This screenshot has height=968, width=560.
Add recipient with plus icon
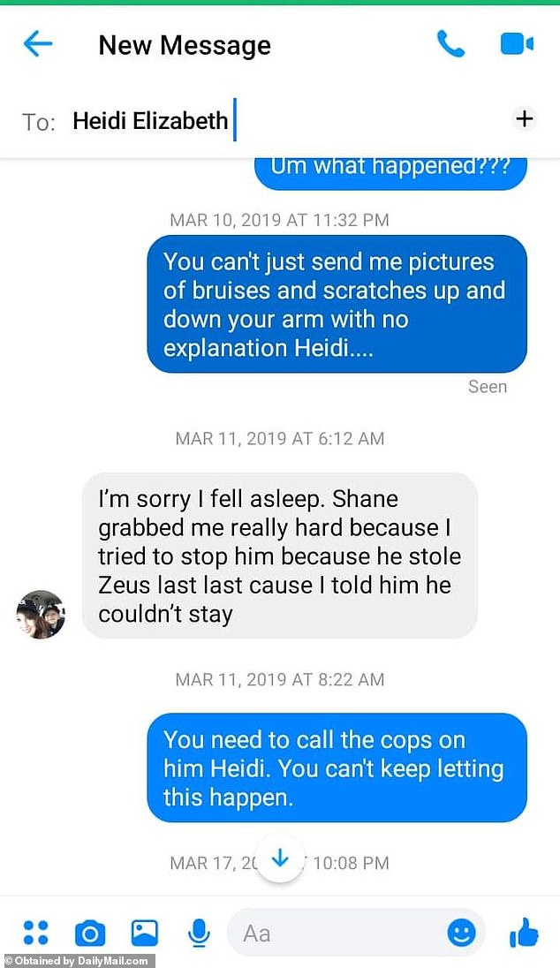[524, 118]
